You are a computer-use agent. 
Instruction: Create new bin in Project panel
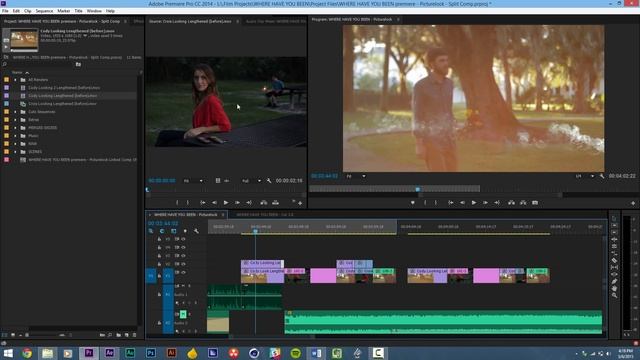coord(118,335)
